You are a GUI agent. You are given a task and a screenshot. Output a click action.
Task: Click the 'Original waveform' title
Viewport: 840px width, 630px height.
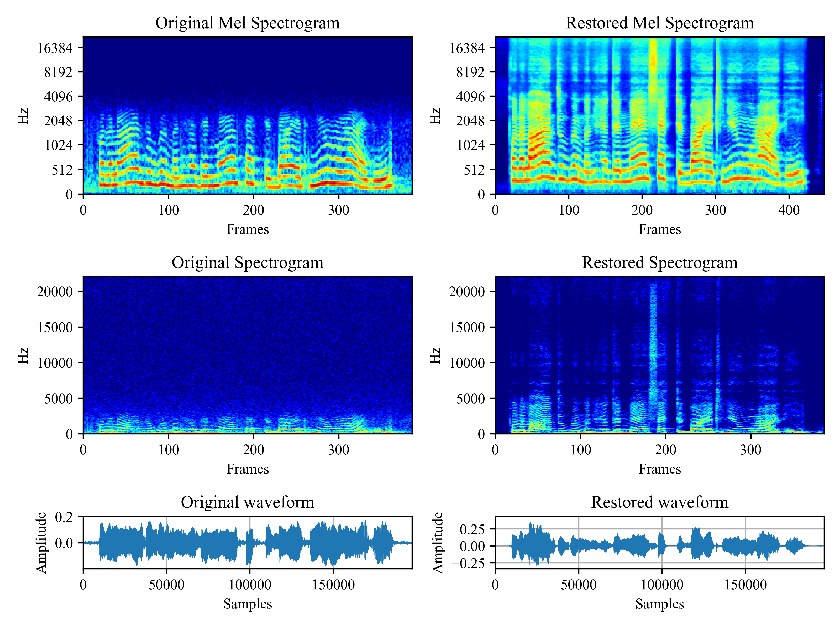247,502
